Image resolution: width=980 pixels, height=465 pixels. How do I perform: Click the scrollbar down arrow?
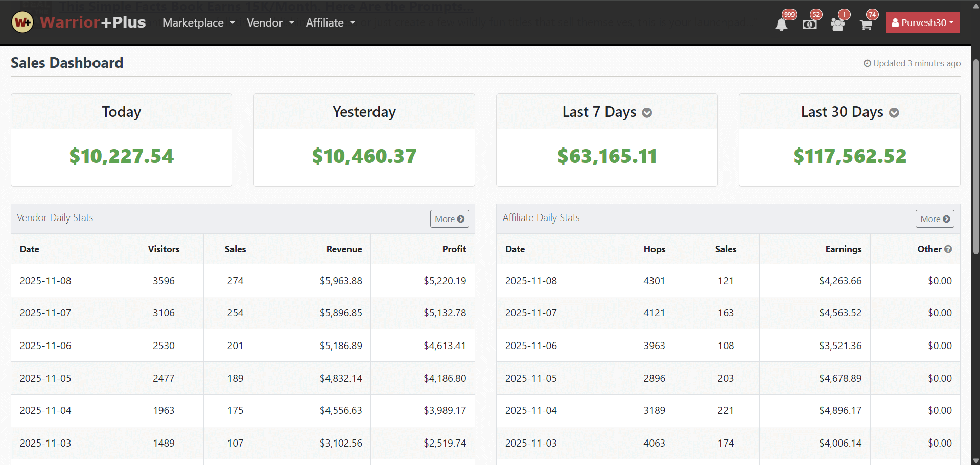pos(975,460)
